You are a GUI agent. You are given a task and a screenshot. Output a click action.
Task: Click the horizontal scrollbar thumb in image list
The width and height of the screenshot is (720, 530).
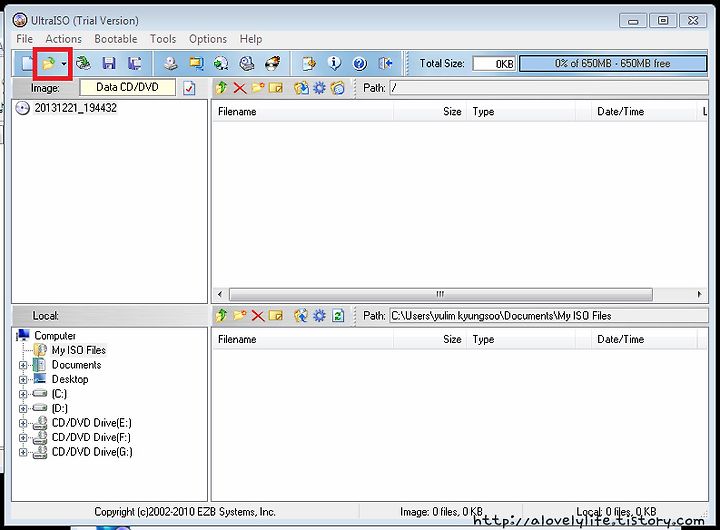pyautogui.click(x=440, y=294)
